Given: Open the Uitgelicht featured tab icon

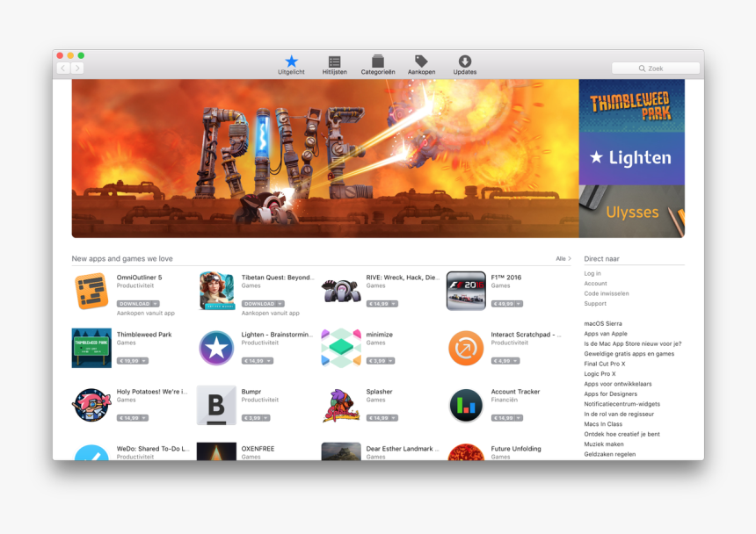Looking at the screenshot, I should click(291, 62).
